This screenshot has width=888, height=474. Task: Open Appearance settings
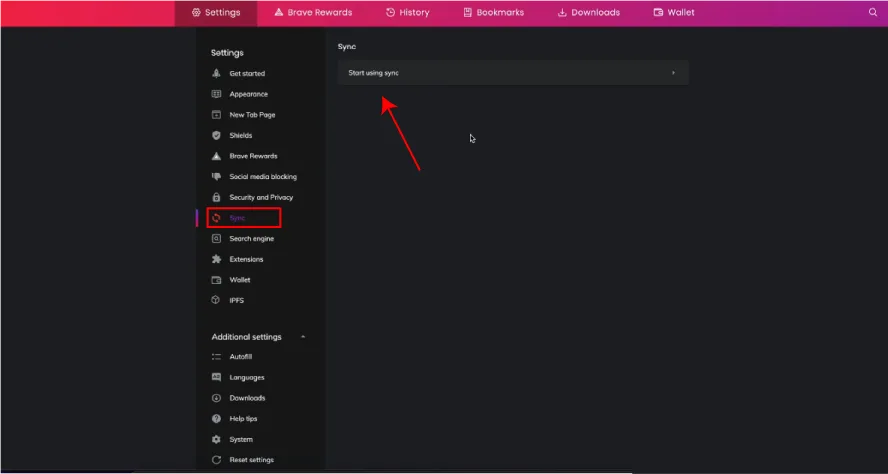(249, 94)
